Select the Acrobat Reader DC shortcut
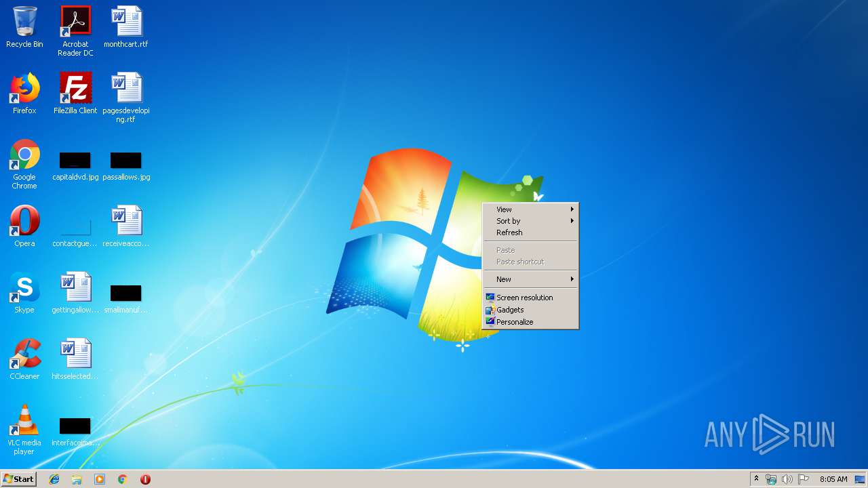 75,31
